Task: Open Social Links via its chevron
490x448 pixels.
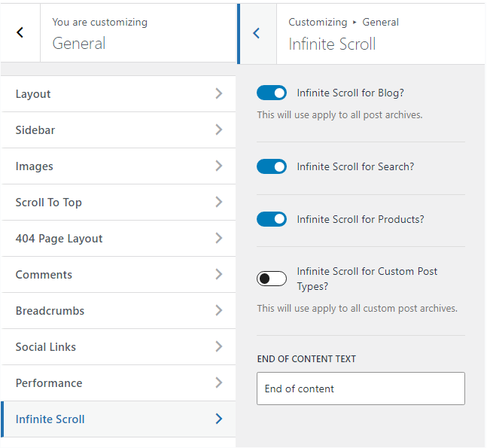Action: click(218, 347)
